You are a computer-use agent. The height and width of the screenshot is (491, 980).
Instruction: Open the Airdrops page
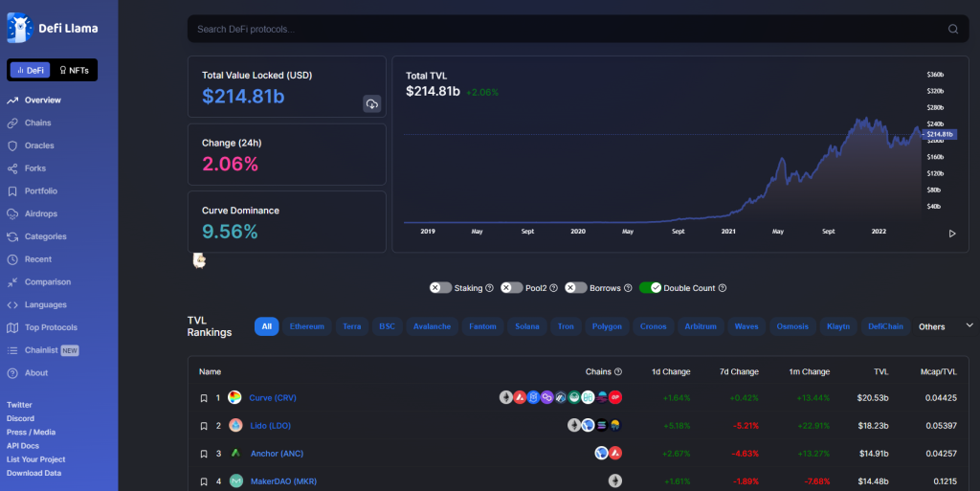coord(32,213)
